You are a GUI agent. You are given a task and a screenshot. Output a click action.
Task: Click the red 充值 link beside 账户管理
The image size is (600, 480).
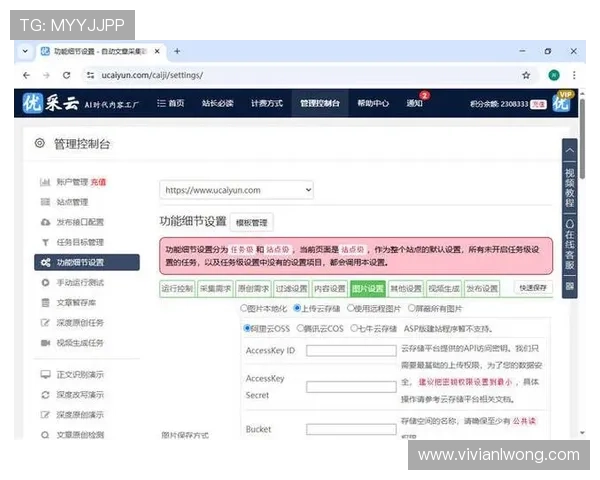tap(98, 182)
